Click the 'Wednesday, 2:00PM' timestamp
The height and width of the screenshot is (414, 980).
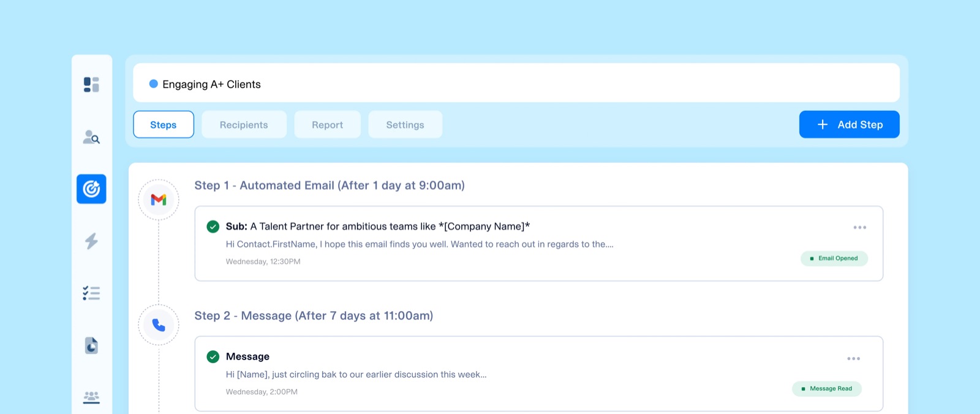pyautogui.click(x=262, y=392)
